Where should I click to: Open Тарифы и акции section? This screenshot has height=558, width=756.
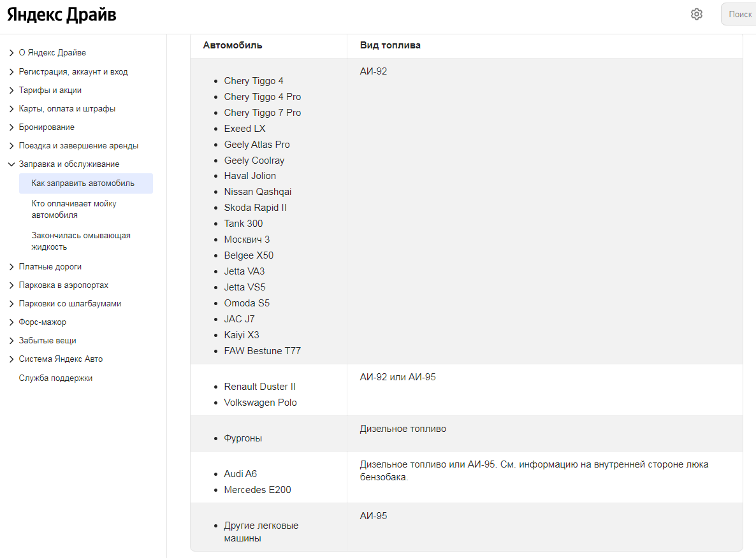[50, 90]
